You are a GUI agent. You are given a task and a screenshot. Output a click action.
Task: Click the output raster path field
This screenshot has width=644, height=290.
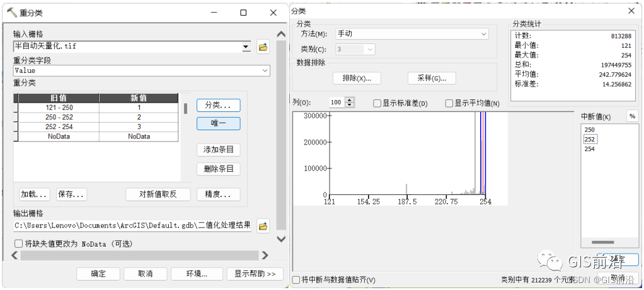132,226
